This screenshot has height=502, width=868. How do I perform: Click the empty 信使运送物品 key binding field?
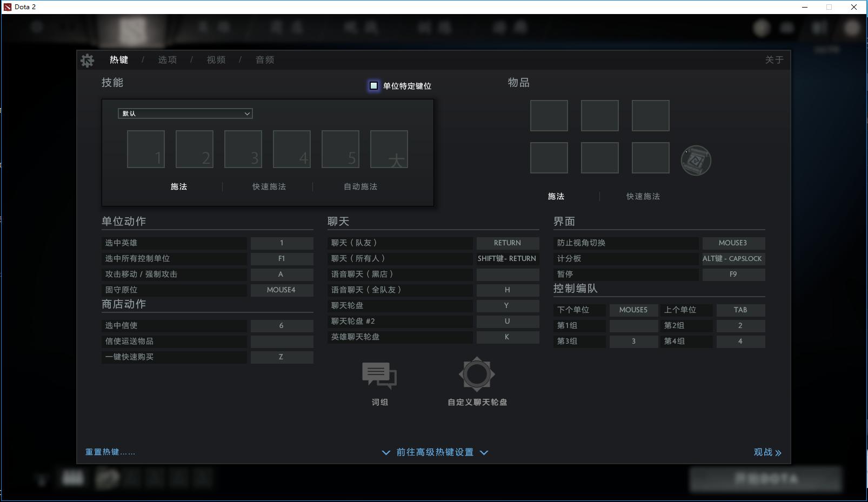tap(282, 341)
